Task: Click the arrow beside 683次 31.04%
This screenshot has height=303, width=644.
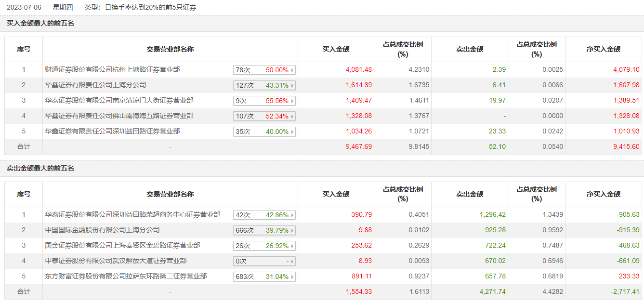Action: [292, 277]
